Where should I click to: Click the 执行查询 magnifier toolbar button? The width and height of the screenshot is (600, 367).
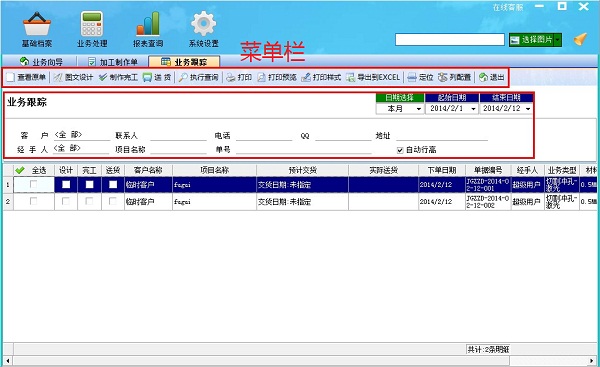pyautogui.click(x=199, y=77)
